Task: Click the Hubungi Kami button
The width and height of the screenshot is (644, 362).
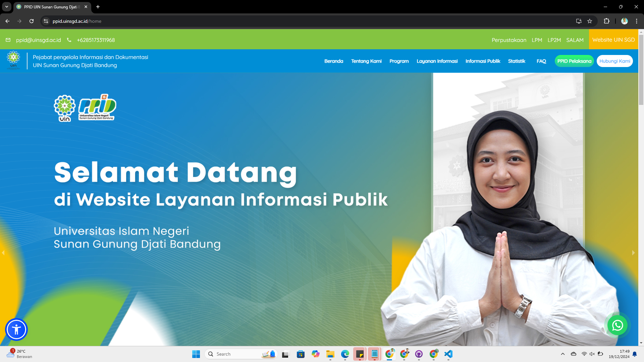Action: point(615,61)
